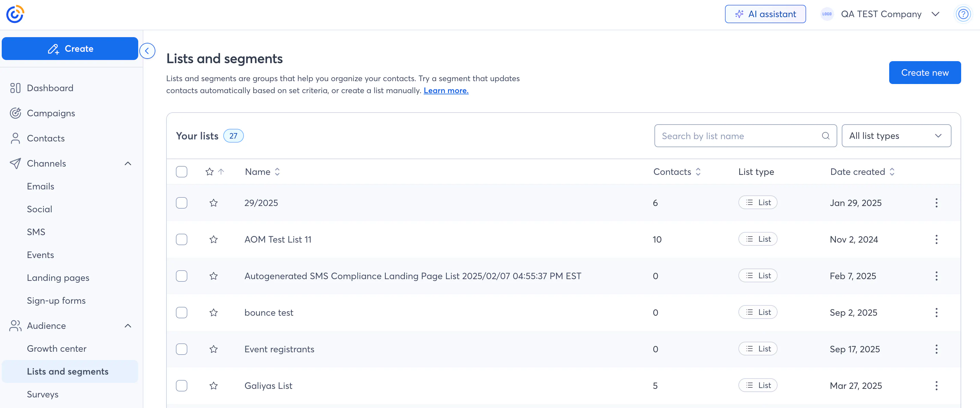
Task: Favorite the bounce test list
Action: (x=213, y=313)
